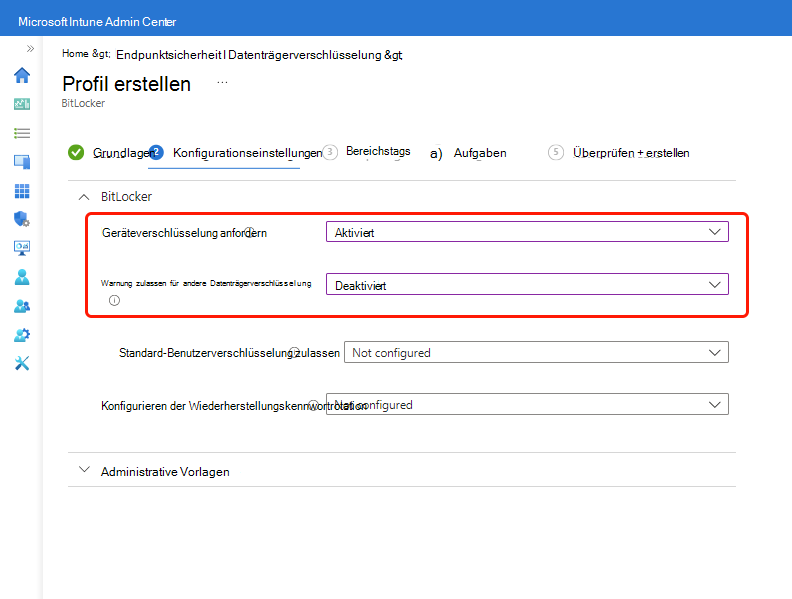792x599 pixels.
Task: Show info for Wiederherstellungskennwortrotation setting
Action: tap(313, 405)
